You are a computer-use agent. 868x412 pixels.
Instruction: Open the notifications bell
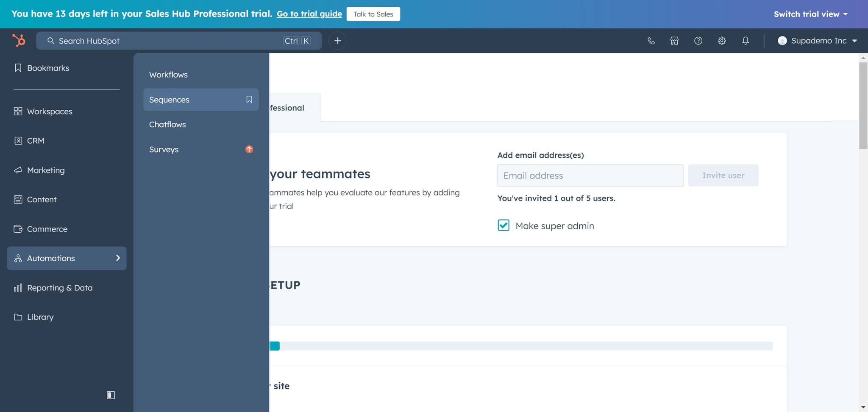coord(746,41)
